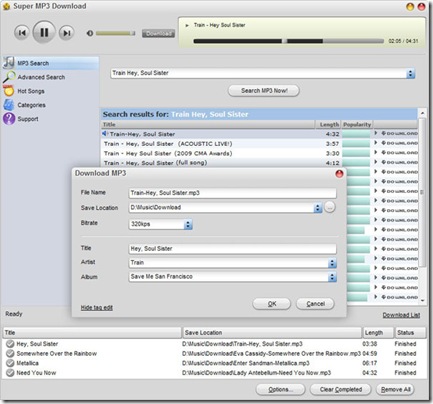Open the Support section
The height and width of the screenshot is (404, 433).
point(28,119)
